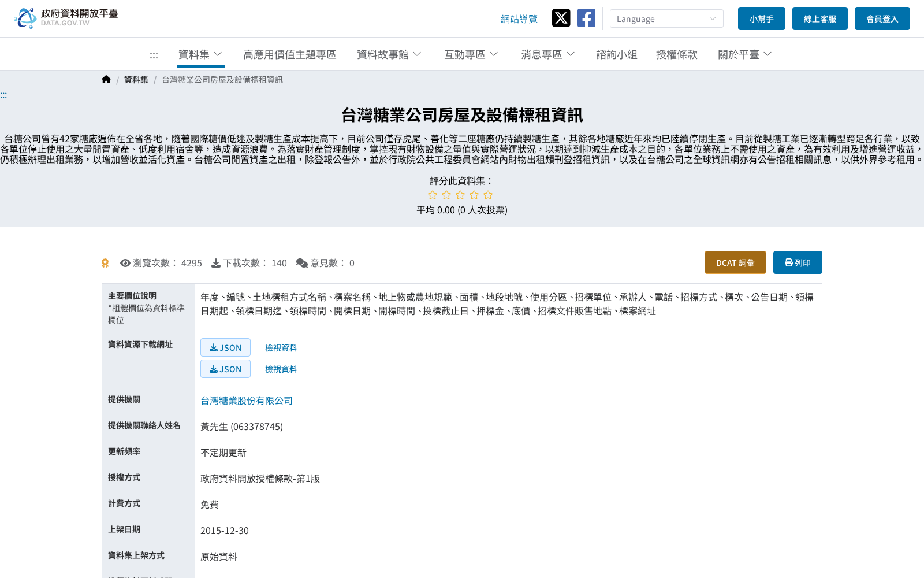Click the row label 資料集上架方式
This screenshot has width=924, height=578.
pos(136,555)
